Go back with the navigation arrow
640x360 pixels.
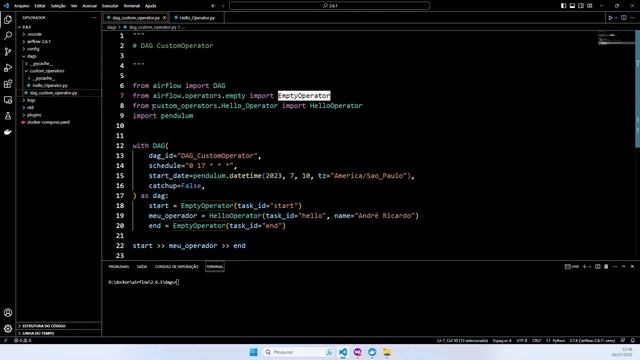coord(213,6)
